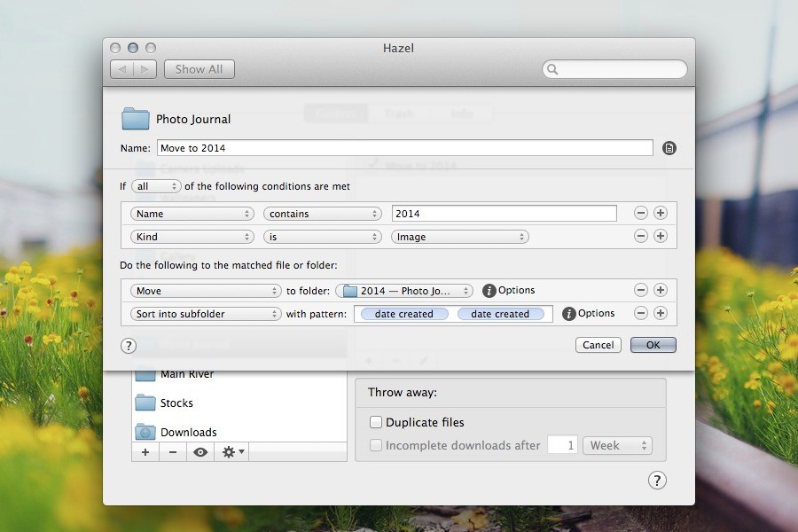The height and width of the screenshot is (532, 798).
Task: Add an action after Sort into subfolder
Action: pyautogui.click(x=661, y=313)
